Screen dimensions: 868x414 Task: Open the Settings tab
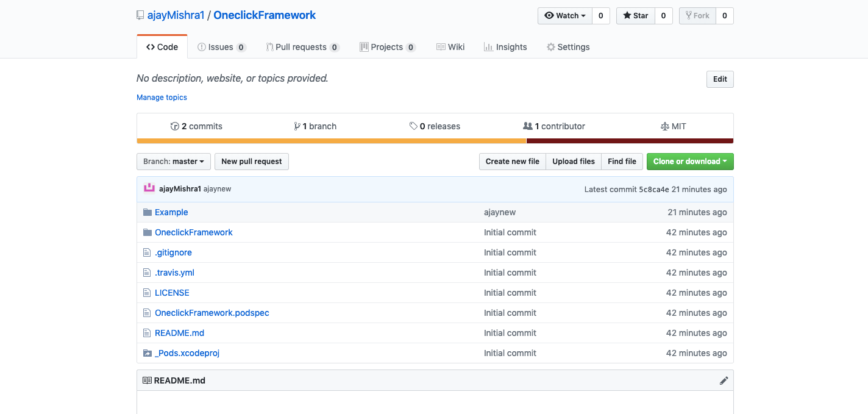[568, 47]
